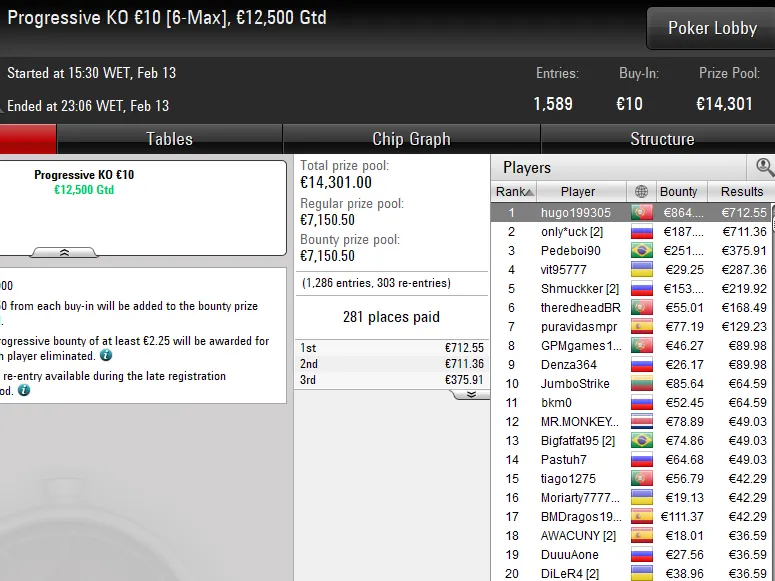Sort players by Bounty column

click(x=678, y=191)
